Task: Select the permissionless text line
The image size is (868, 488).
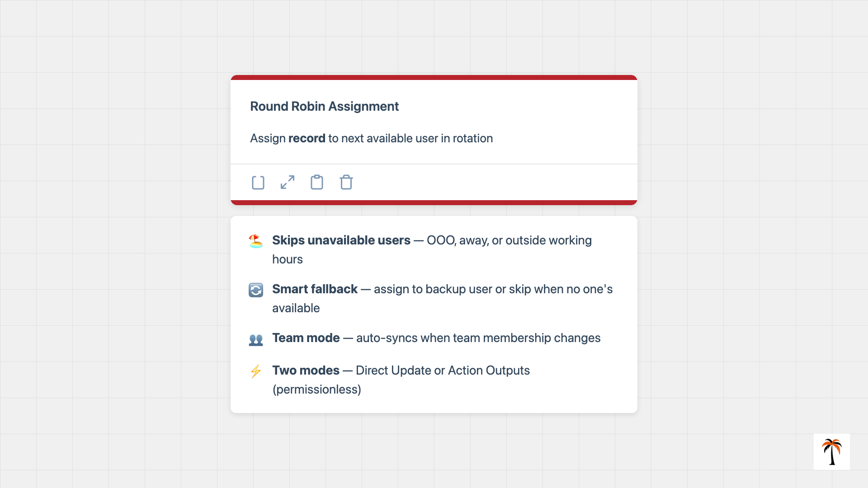Action: [x=317, y=389]
